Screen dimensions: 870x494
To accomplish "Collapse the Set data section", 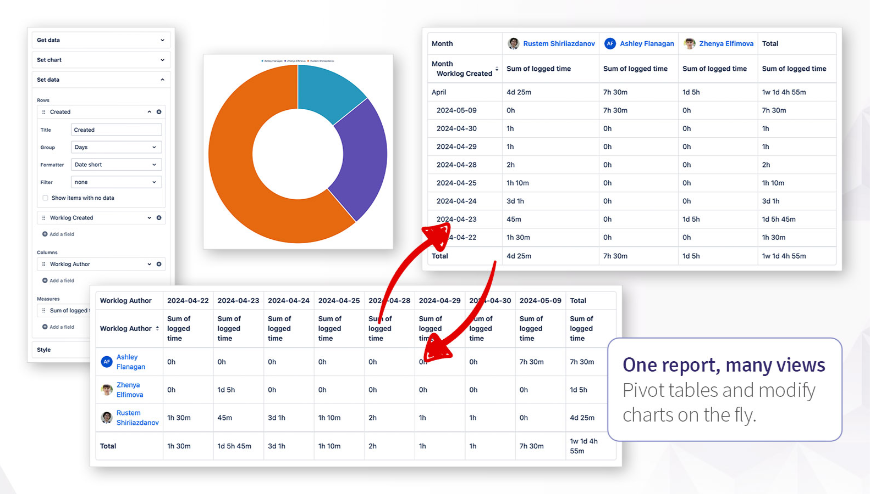I will pos(100,79).
